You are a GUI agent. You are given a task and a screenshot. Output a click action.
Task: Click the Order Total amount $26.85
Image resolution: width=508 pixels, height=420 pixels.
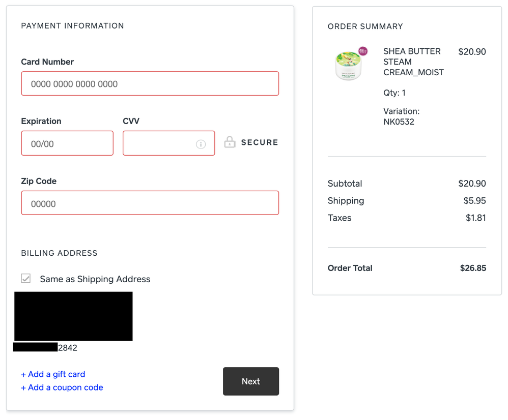pos(473,268)
